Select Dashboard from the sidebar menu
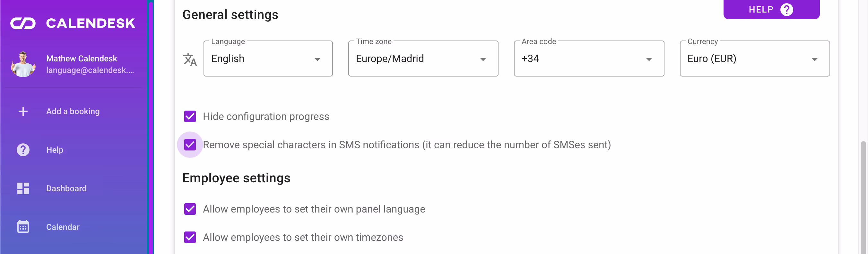868x254 pixels. click(66, 188)
